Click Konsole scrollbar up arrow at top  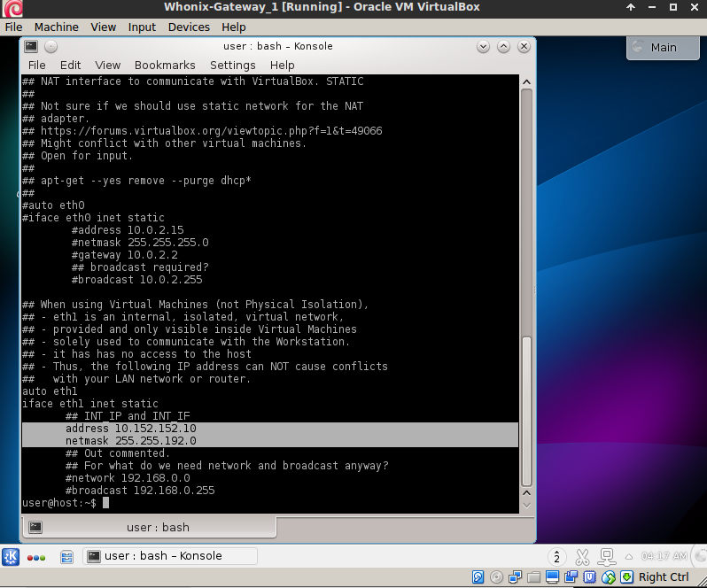(x=526, y=82)
